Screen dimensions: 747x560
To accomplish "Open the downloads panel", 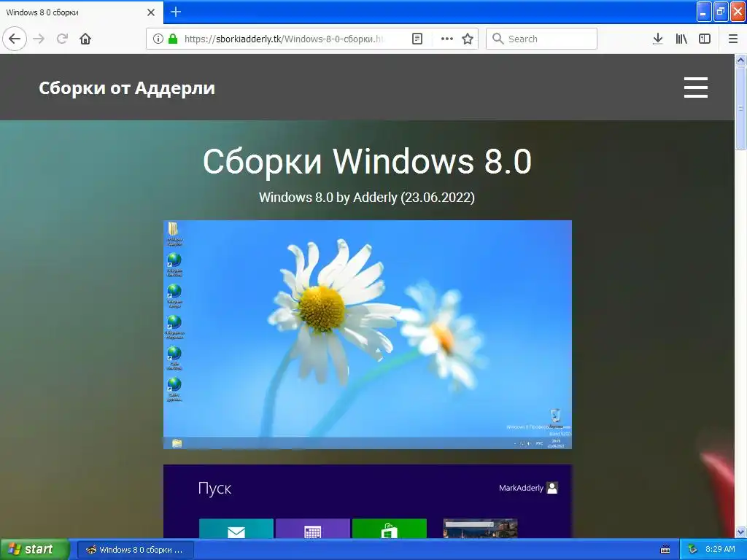I will point(657,39).
